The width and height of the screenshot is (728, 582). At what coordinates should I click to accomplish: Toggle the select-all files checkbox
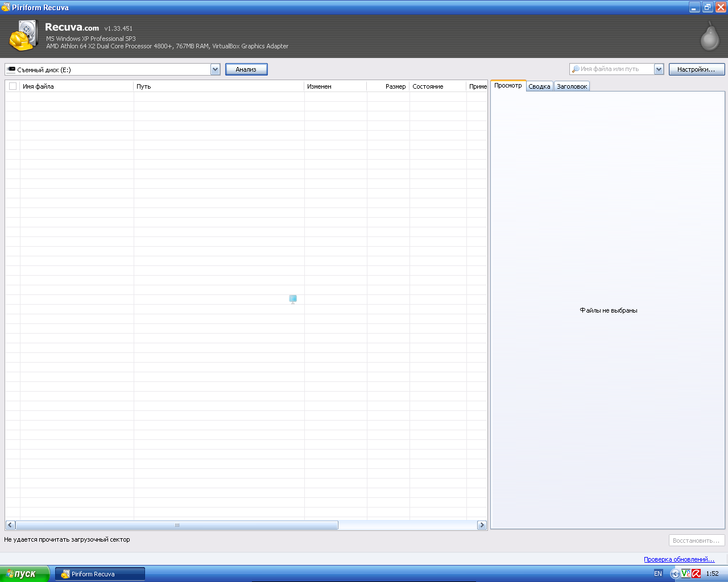(13, 86)
